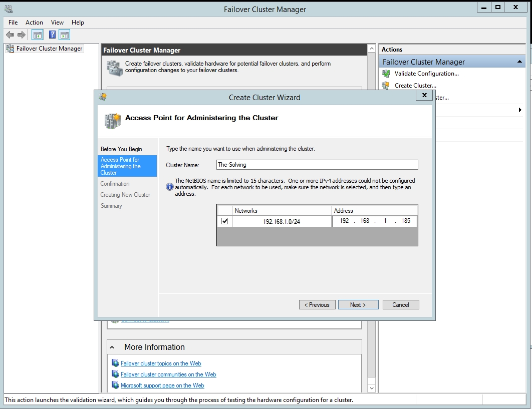Collapse the More Information section
Viewport: 532px width, 409px height.
pos(112,347)
